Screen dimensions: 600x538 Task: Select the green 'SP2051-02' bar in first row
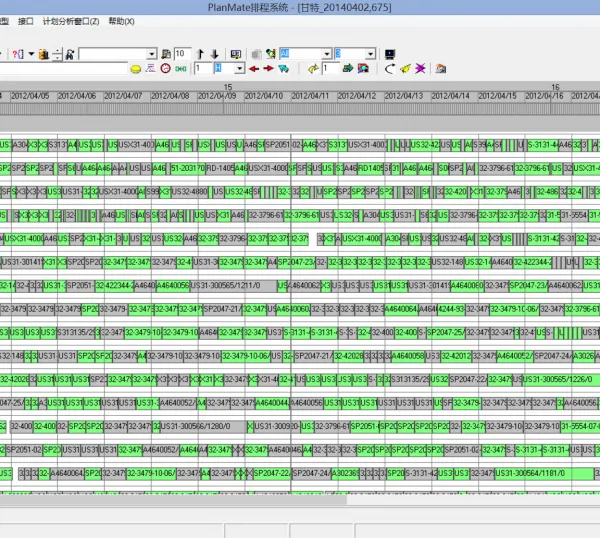pyautogui.click(x=283, y=145)
